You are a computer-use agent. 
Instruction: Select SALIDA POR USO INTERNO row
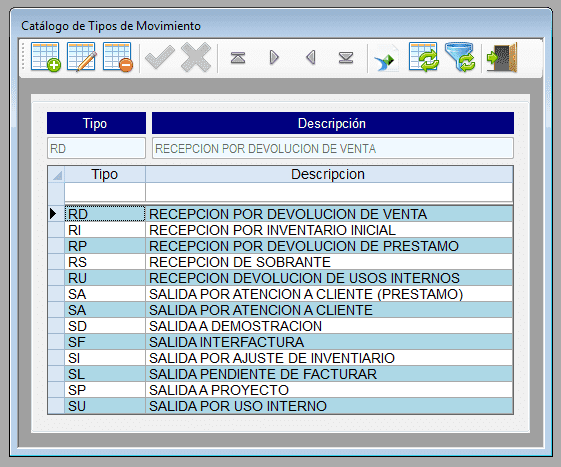coord(329,406)
